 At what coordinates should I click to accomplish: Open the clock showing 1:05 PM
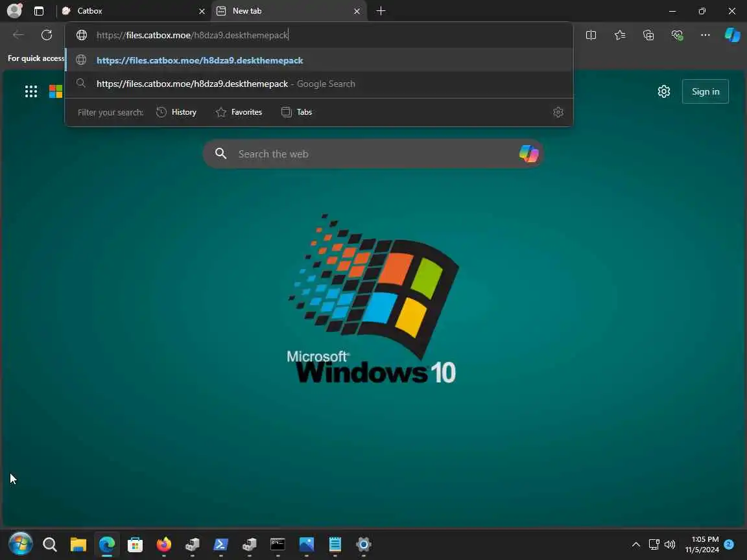[702, 544]
